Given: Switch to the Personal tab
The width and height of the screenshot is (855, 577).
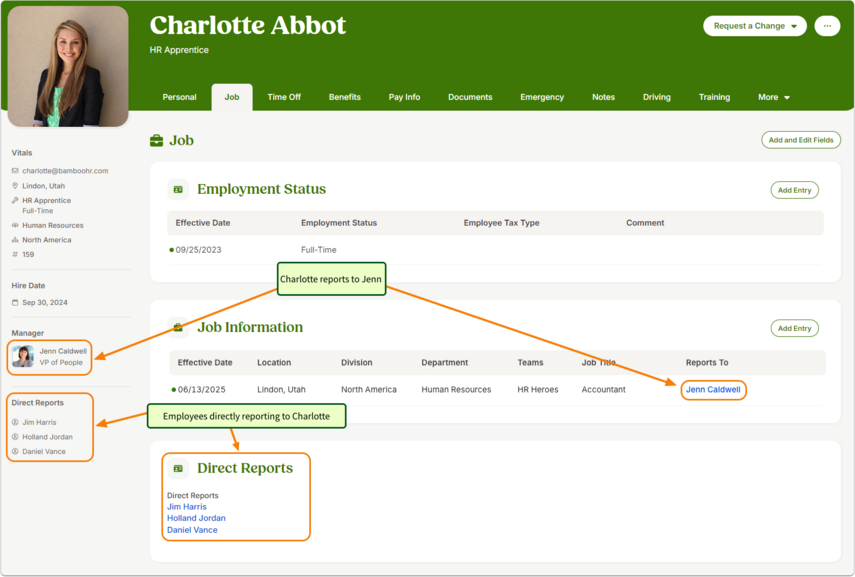Looking at the screenshot, I should tap(179, 97).
